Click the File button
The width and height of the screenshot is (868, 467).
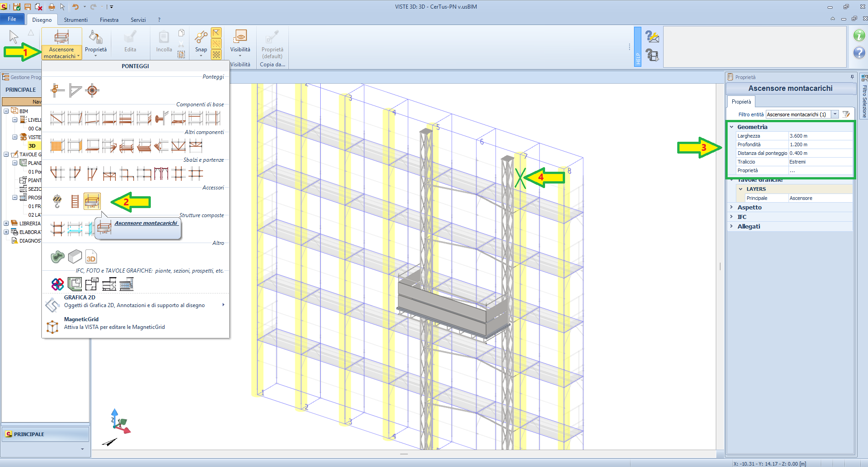pyautogui.click(x=12, y=19)
